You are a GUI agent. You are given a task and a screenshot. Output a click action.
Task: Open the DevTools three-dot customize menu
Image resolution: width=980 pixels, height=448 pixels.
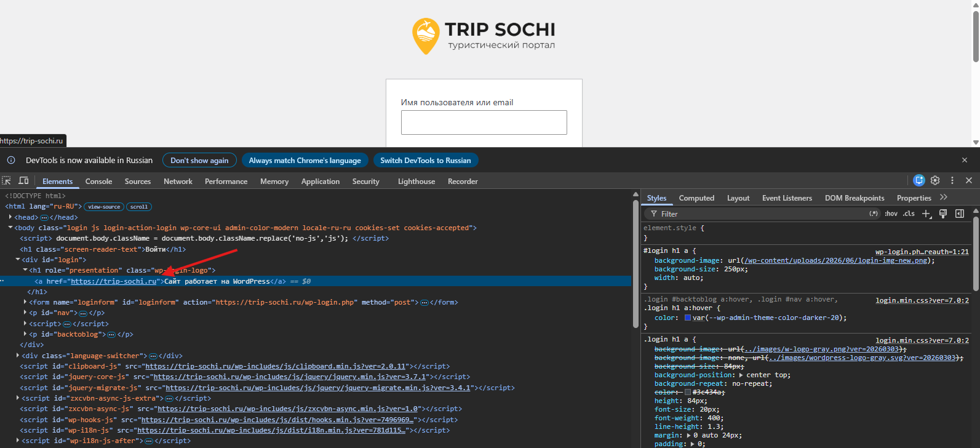[x=952, y=180]
